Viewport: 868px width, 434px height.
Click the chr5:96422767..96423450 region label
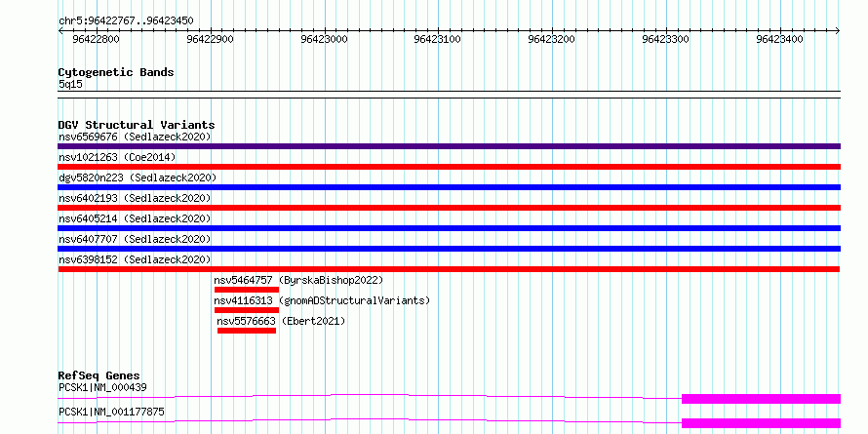(126, 21)
